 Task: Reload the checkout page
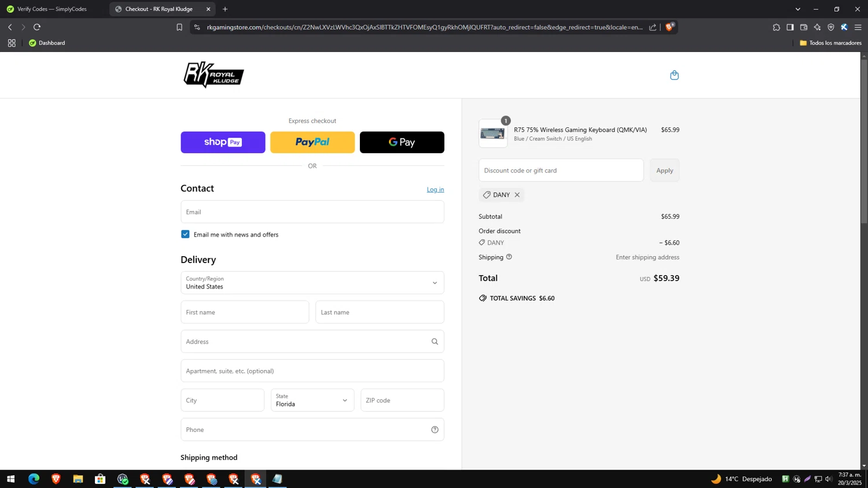(37, 27)
